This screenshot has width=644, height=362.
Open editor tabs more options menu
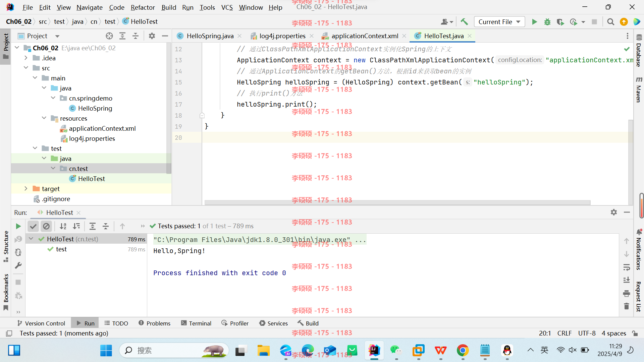pos(628,36)
